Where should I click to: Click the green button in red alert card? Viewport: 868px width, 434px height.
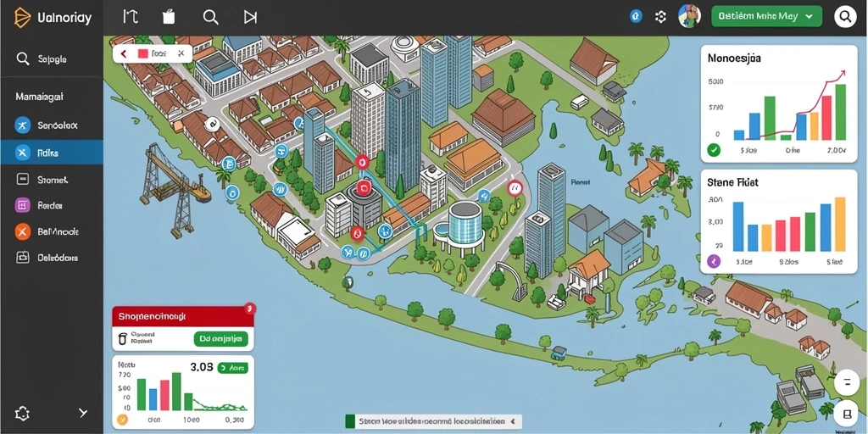(x=221, y=338)
